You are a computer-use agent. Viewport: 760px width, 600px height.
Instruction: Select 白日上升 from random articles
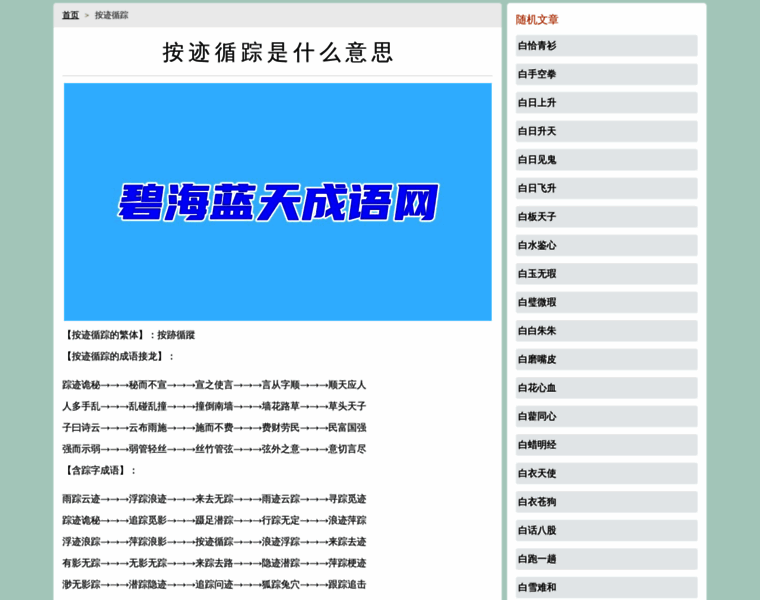coord(537,103)
